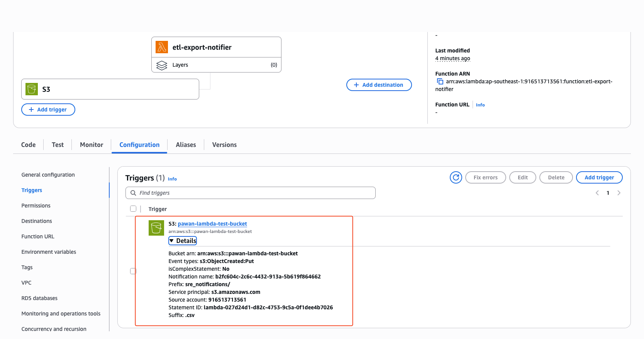This screenshot has width=644, height=339.
Task: Click the Trigger column header
Action: tap(158, 209)
